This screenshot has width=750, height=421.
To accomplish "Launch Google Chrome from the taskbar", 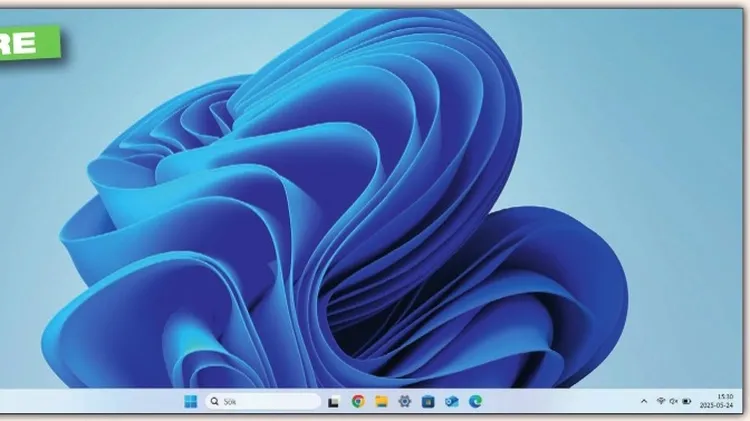I will pos(358,401).
